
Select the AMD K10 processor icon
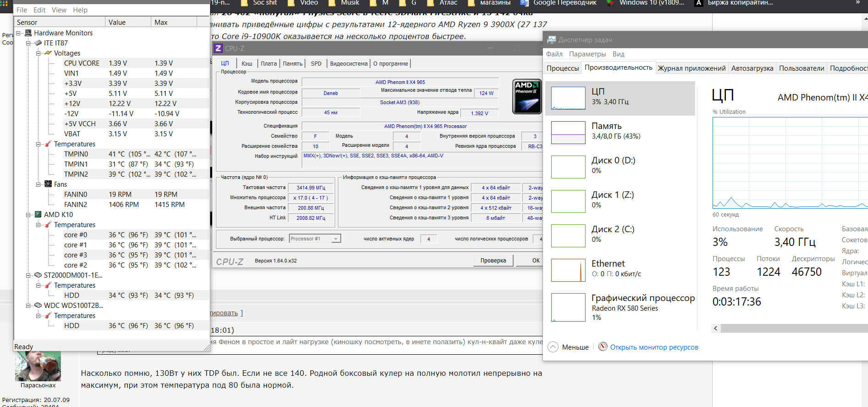click(39, 215)
